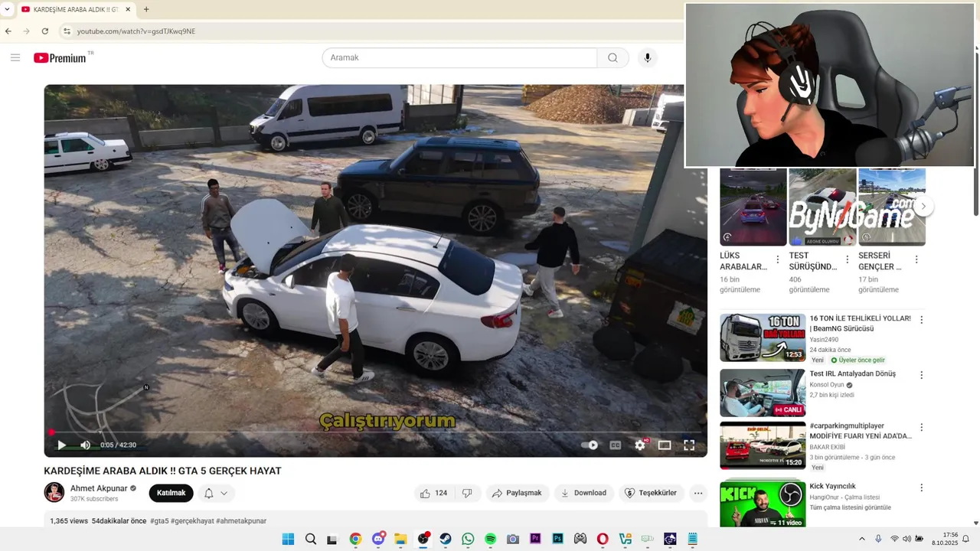This screenshot has height=551, width=980.
Task: Open more actions ellipsis under video
Action: [x=697, y=493]
